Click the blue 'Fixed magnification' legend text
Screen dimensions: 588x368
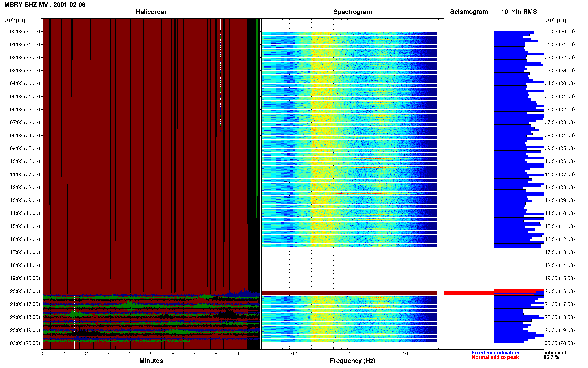[x=495, y=353]
